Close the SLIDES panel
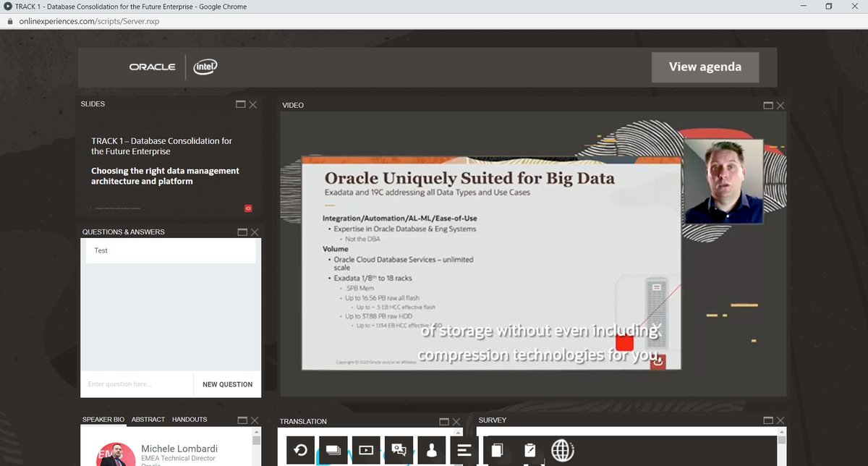This screenshot has width=868, height=466. click(x=253, y=104)
